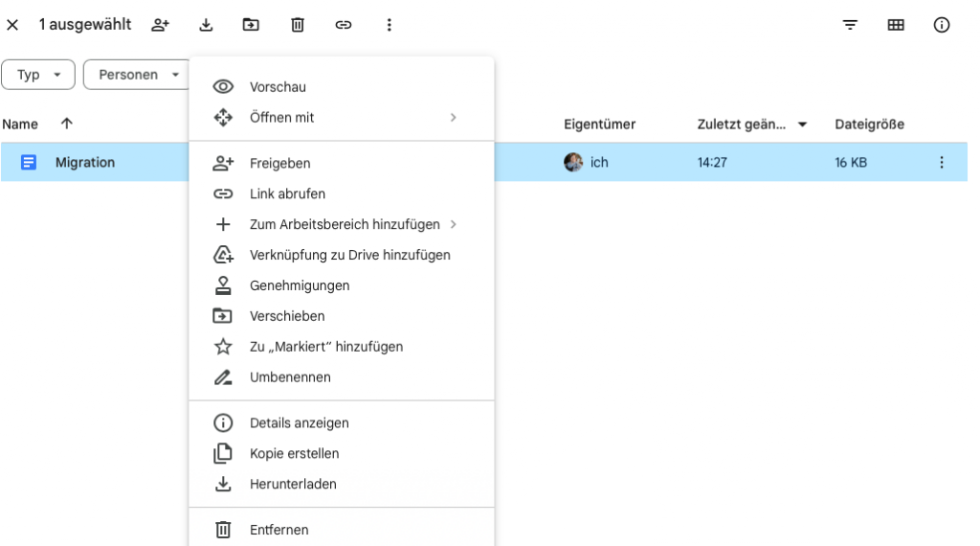Viewport: 980px width, 546px height.
Task: Choose Umbenennen from the context menu
Action: [x=290, y=377]
